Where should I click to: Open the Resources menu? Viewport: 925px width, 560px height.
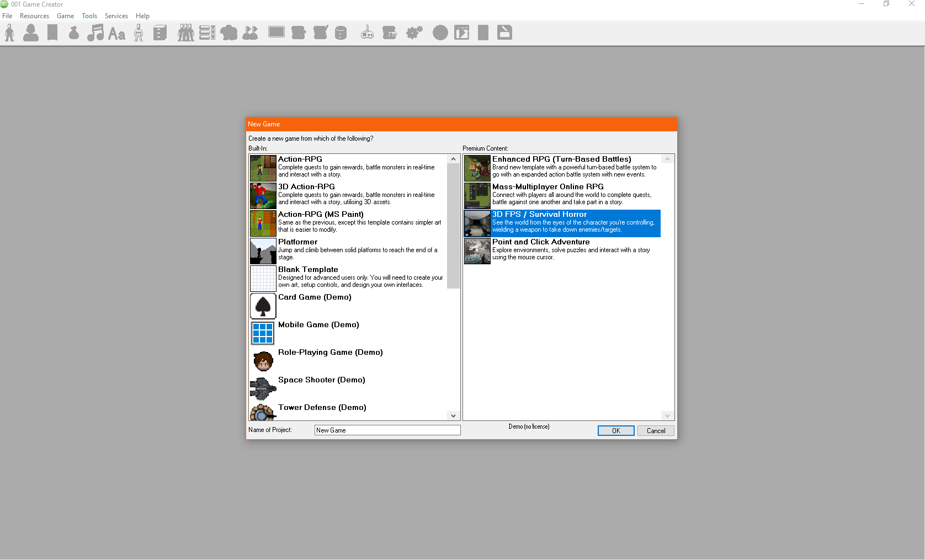coord(34,16)
